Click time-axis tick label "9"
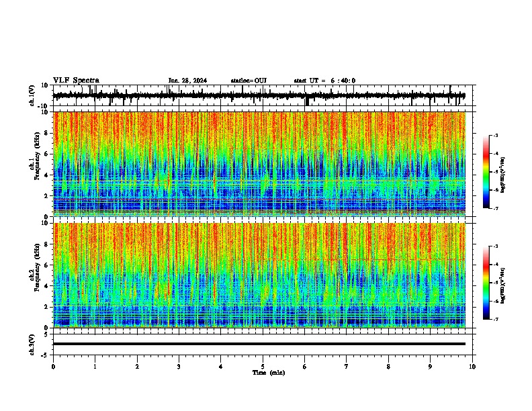 pos(430,367)
